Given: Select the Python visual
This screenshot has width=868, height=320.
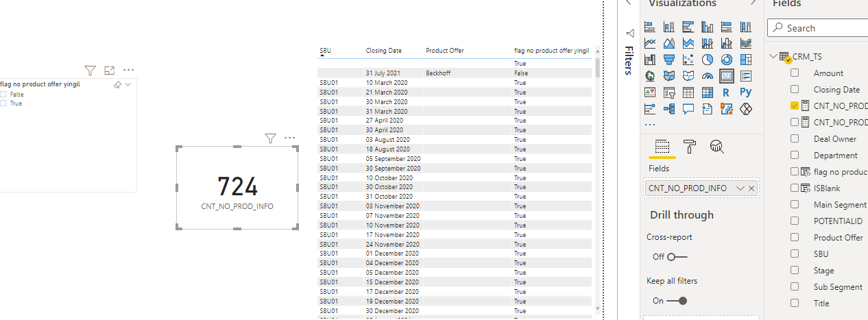Looking at the screenshot, I should click(746, 93).
